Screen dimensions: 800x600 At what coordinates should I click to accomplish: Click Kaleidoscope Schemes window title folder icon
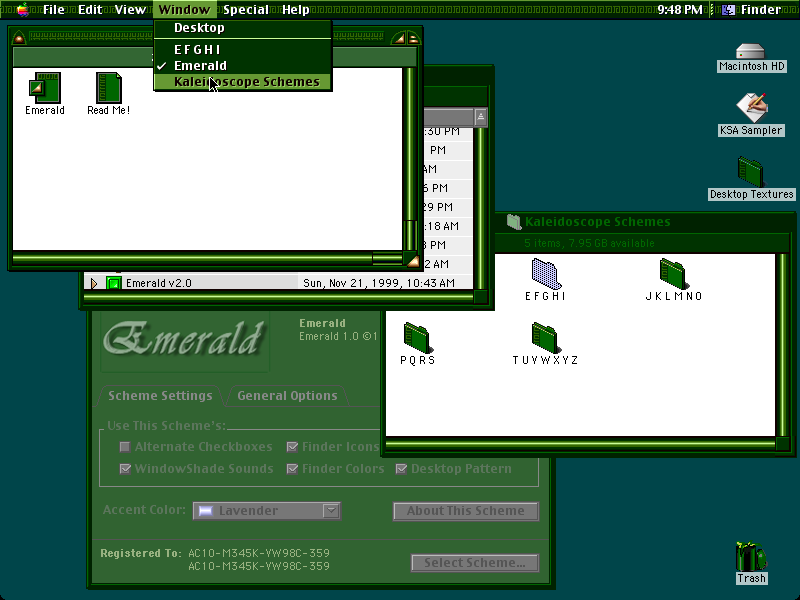click(513, 221)
